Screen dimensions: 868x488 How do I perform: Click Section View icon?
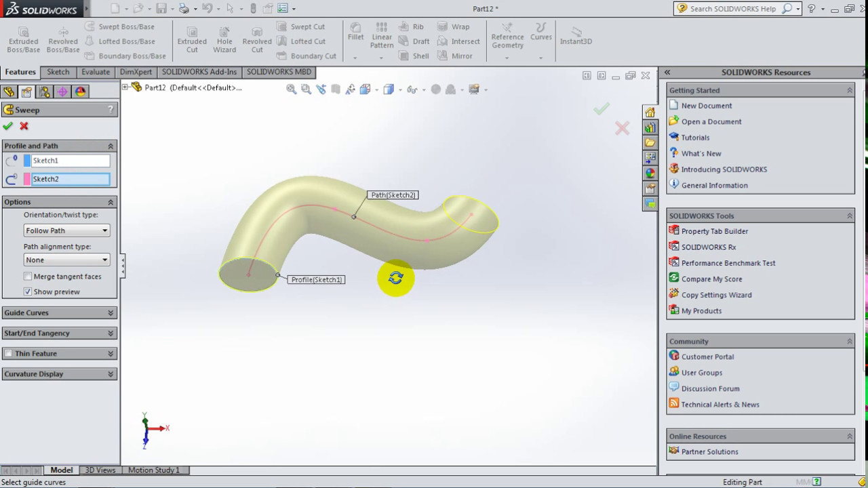point(336,89)
